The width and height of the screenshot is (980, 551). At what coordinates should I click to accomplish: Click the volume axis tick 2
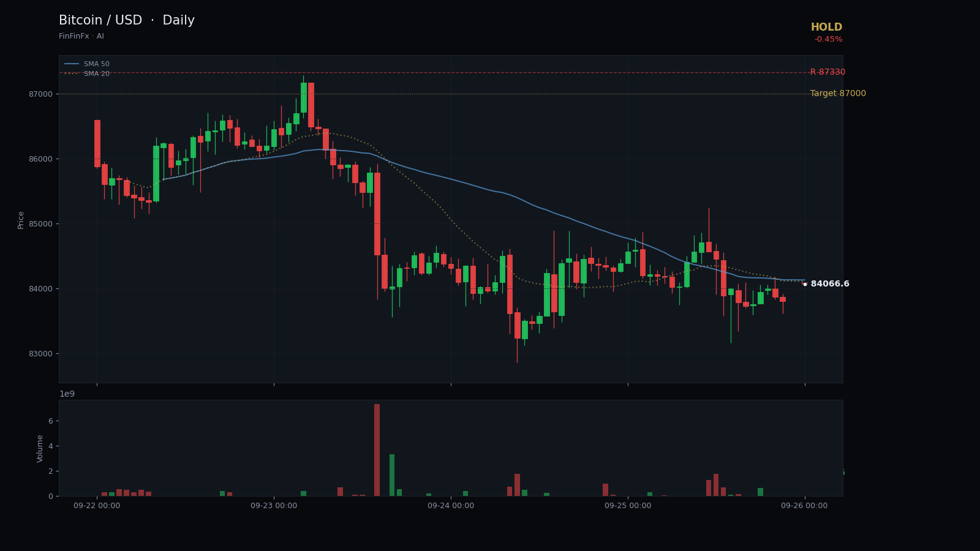[51, 471]
